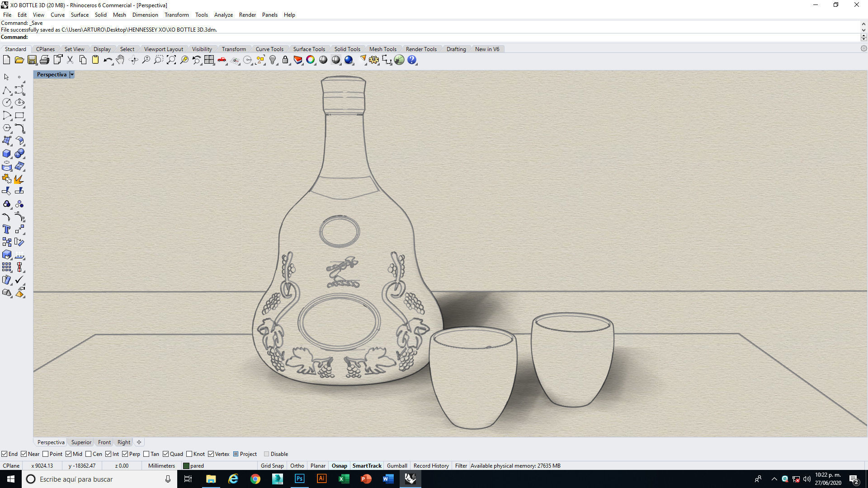
Task: Click the color wheel Object Properties icon
Action: (x=311, y=60)
